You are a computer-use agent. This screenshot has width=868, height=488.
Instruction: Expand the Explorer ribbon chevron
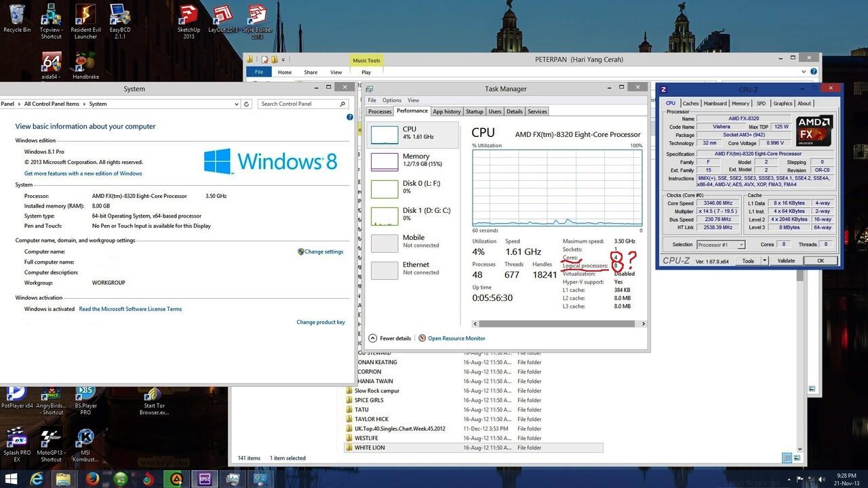click(805, 72)
